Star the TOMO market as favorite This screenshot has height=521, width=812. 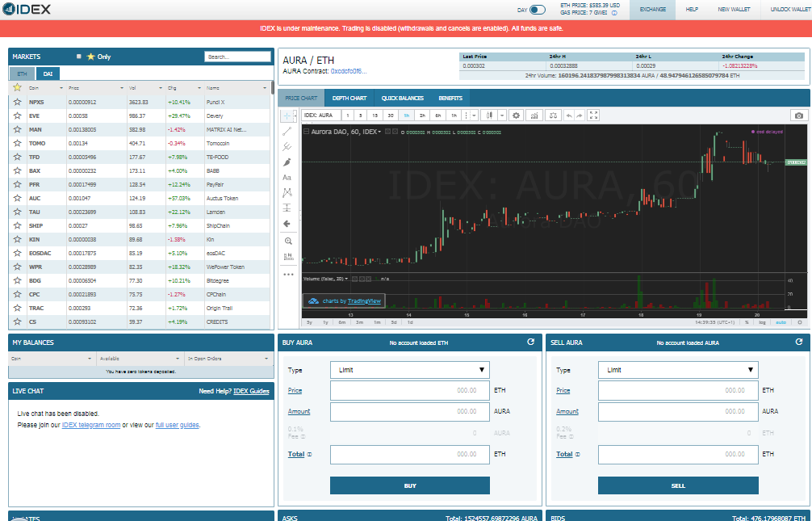(18, 143)
